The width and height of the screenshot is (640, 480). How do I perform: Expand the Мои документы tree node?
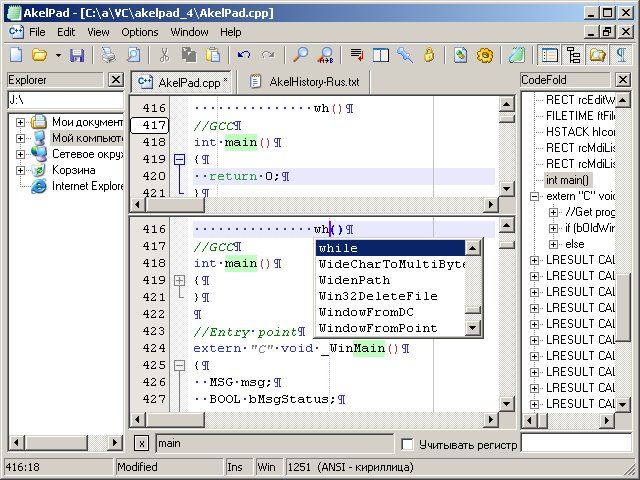point(20,122)
